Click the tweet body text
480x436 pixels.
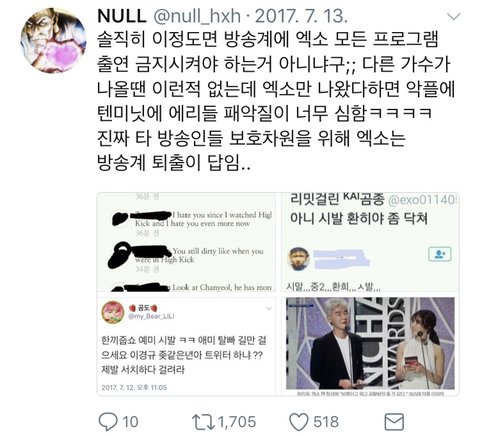pyautogui.click(x=276, y=101)
